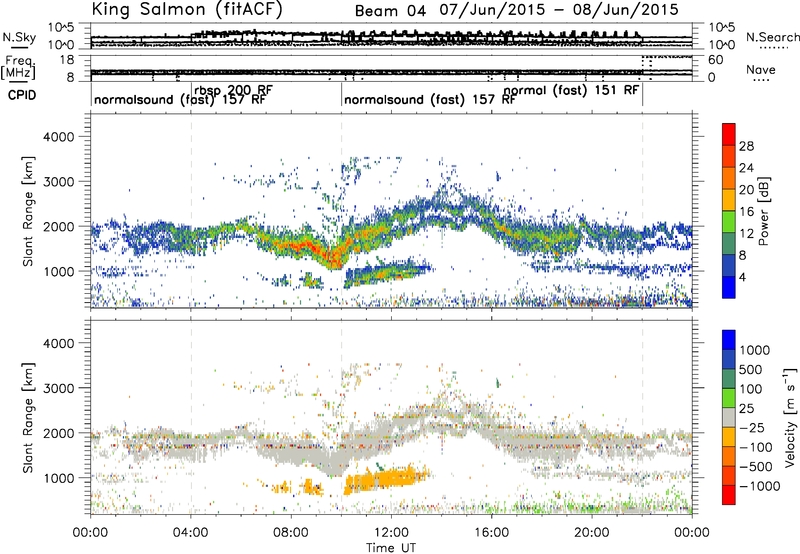Click the red high-power echo near 10:00
Screen dimensions: 800x554
click(333, 258)
